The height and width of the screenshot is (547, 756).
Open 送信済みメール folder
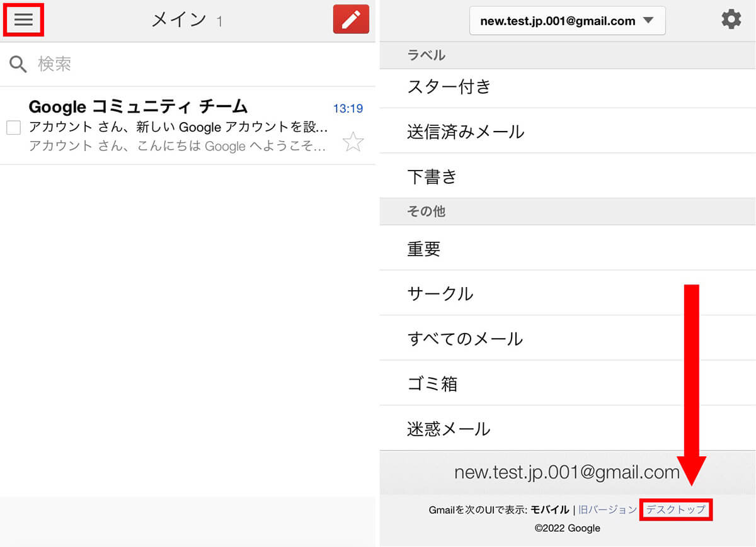pyautogui.click(x=567, y=131)
